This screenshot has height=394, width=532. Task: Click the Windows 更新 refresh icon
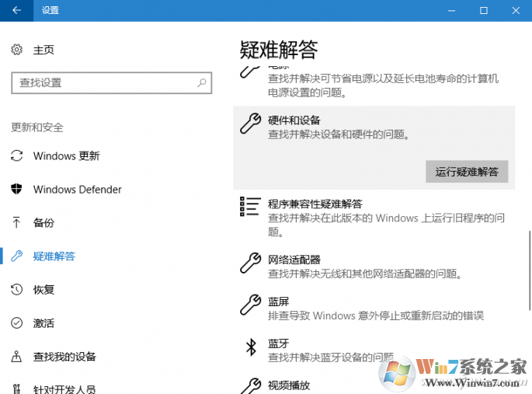[17, 155]
